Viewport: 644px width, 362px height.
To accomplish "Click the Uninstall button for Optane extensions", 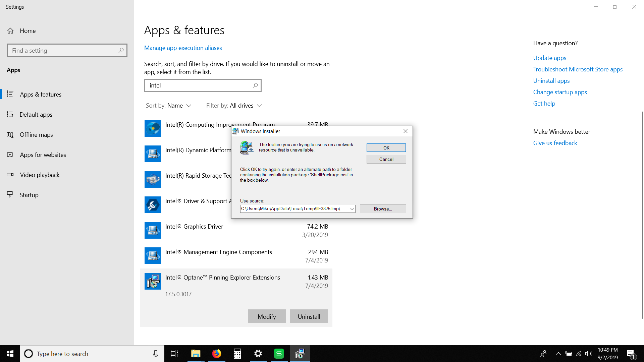I will tap(309, 316).
